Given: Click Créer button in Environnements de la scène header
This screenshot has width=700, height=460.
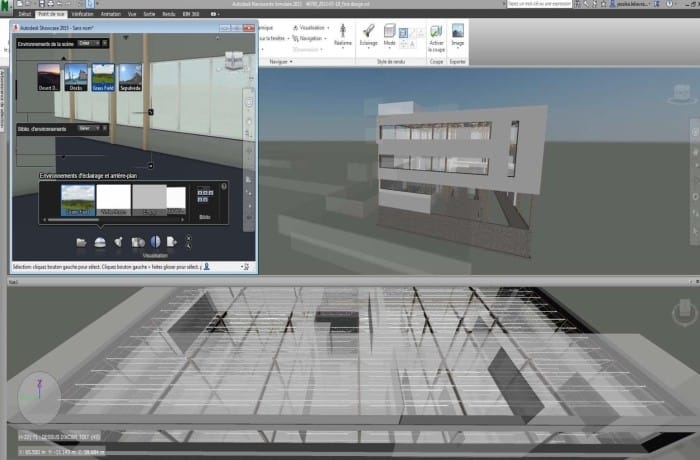Looking at the screenshot, I should click(84, 43).
